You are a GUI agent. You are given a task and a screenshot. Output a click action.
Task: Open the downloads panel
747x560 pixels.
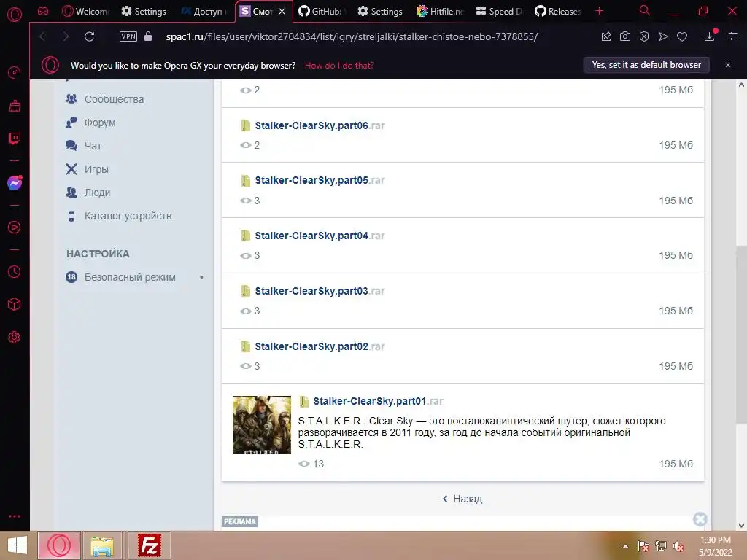point(709,36)
